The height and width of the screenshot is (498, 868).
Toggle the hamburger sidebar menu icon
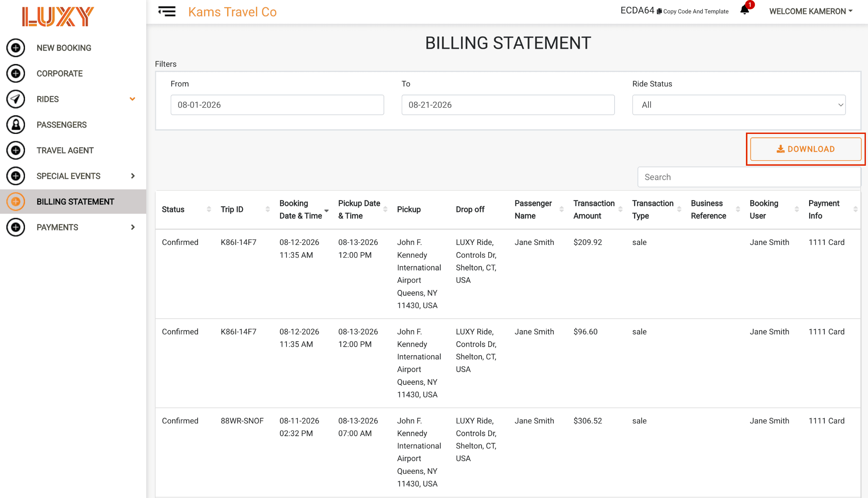[x=167, y=11]
